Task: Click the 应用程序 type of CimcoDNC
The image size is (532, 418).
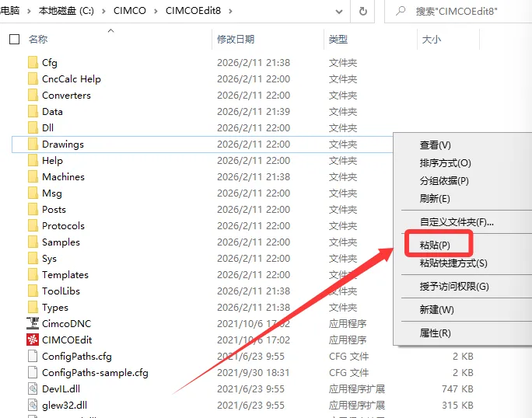Action: tap(348, 323)
